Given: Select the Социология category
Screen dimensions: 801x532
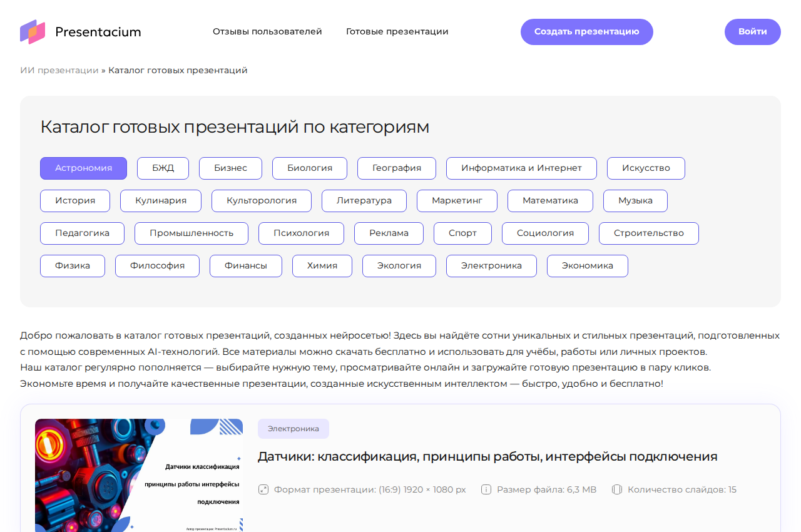Looking at the screenshot, I should [545, 233].
